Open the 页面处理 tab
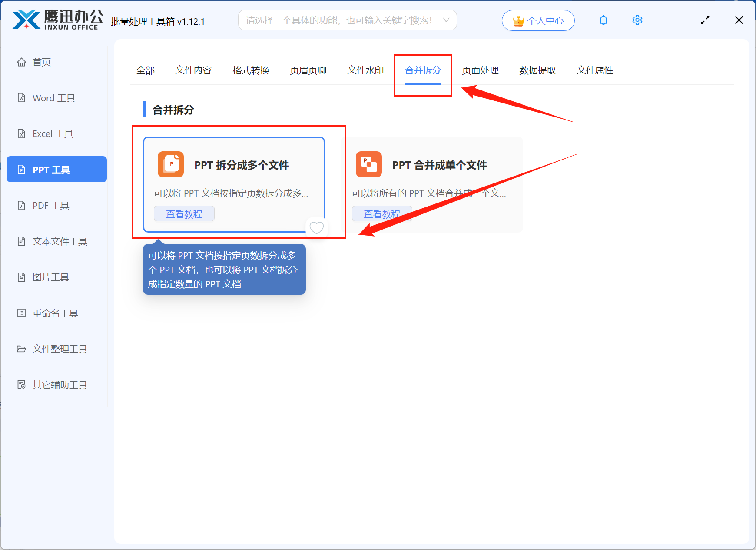Screen dimensions: 756x550 (480, 70)
